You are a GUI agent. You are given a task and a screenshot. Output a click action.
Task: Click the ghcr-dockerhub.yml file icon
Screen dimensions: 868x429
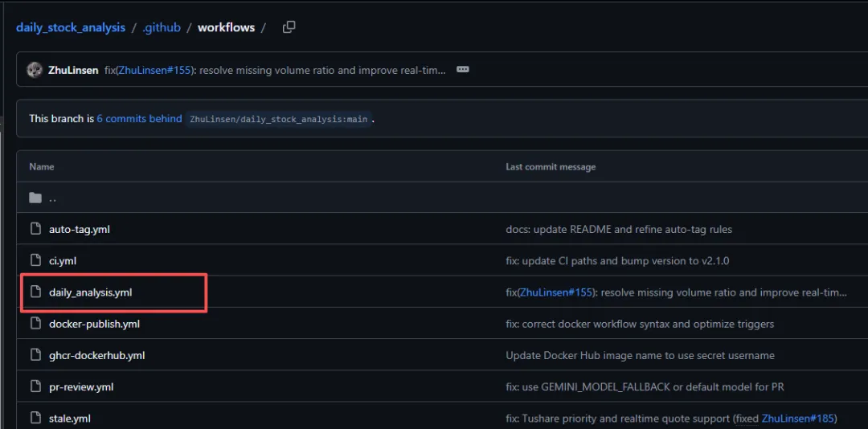35,355
